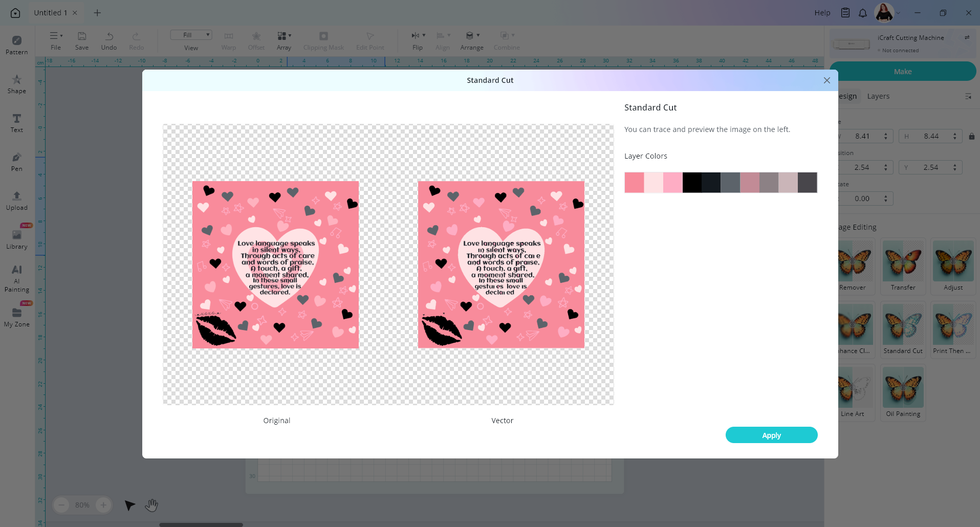Expand the Fill view dropdown
This screenshot has height=527, width=980.
(191, 35)
